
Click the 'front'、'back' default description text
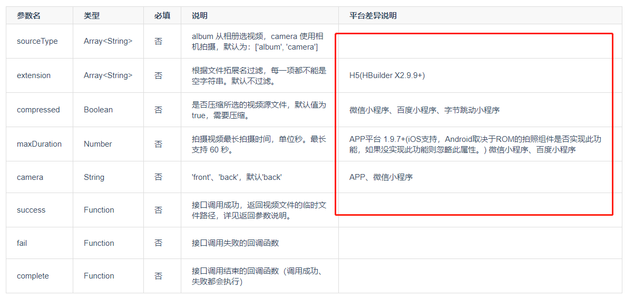[237, 177]
